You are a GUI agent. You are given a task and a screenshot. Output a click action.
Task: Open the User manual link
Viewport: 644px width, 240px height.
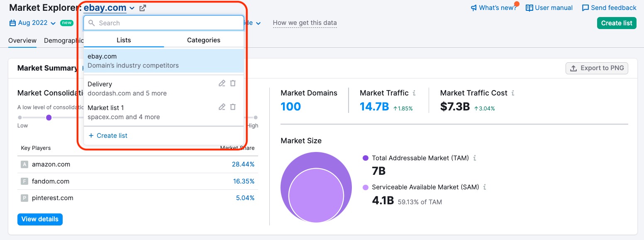(549, 8)
